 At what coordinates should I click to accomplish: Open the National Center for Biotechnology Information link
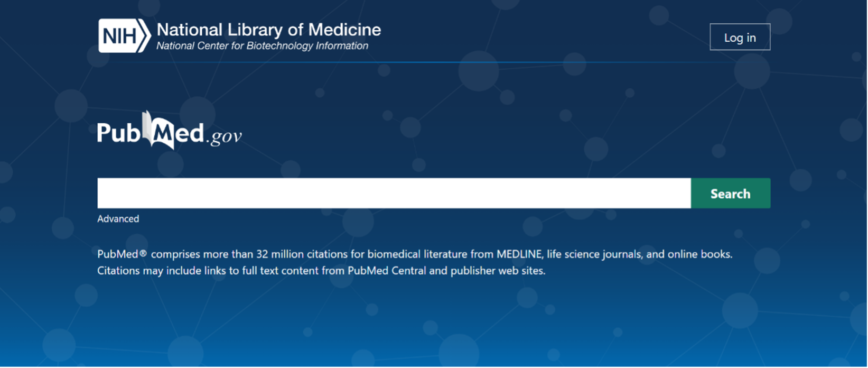pos(262,45)
